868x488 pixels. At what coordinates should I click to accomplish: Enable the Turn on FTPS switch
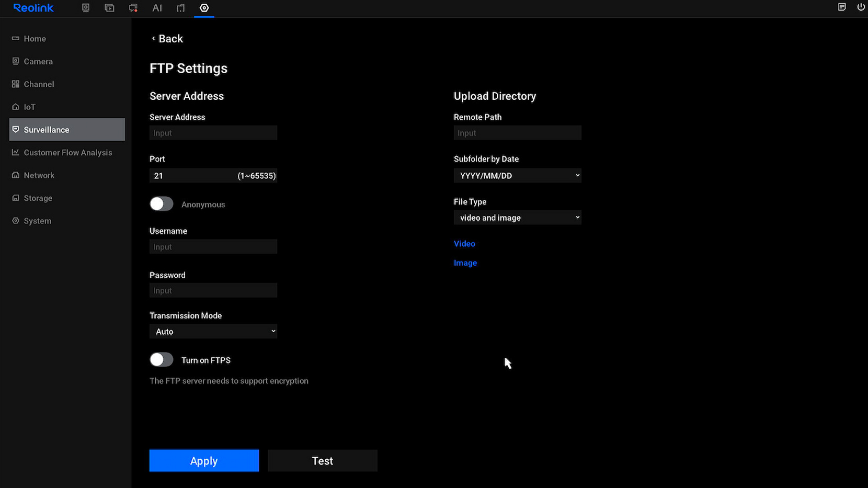click(x=161, y=360)
